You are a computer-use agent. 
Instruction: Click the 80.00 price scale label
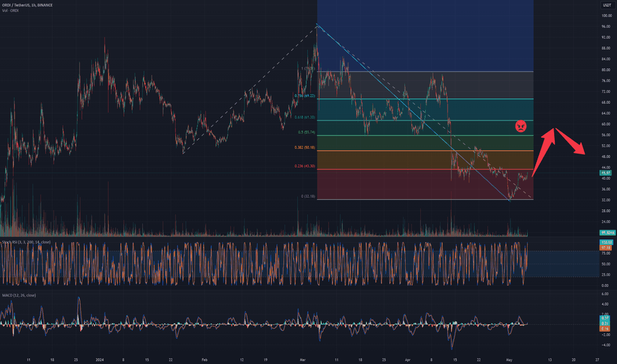point(606,70)
